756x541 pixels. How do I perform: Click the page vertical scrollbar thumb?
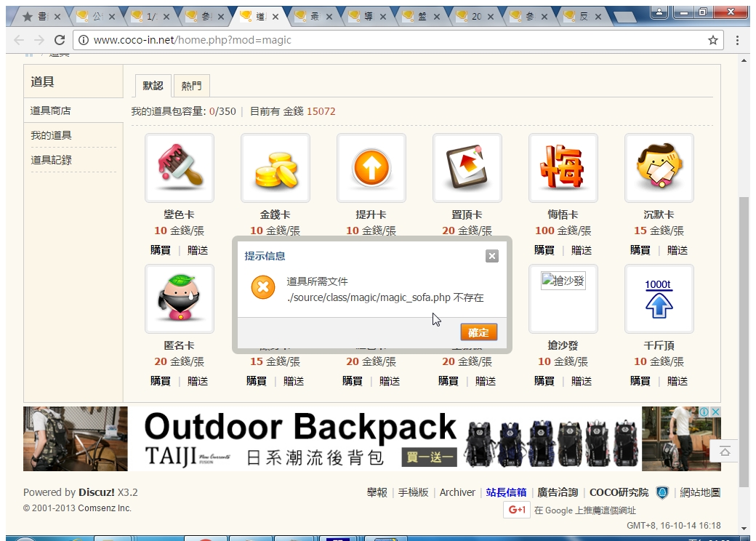744,341
